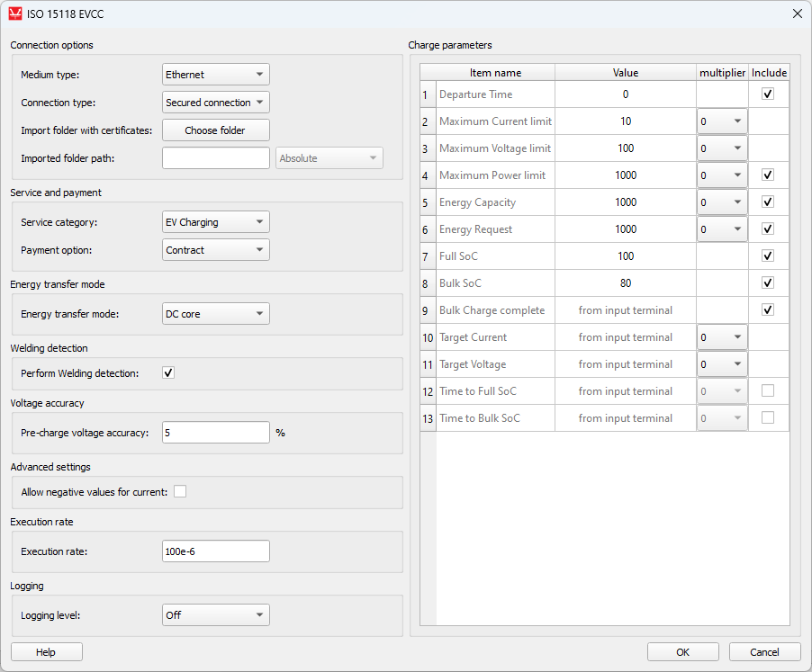Toggle Include for Bulk Charge complete

pos(768,309)
